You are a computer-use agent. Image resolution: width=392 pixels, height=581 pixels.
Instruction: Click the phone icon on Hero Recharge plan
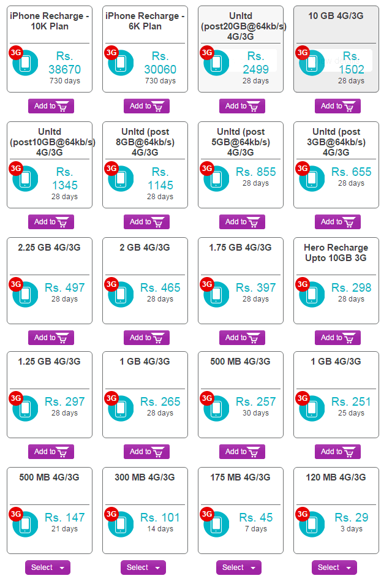coord(312,295)
